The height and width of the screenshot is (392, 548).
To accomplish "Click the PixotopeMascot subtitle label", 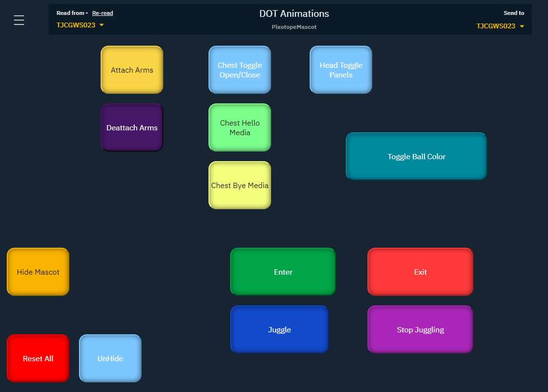I will click(294, 27).
